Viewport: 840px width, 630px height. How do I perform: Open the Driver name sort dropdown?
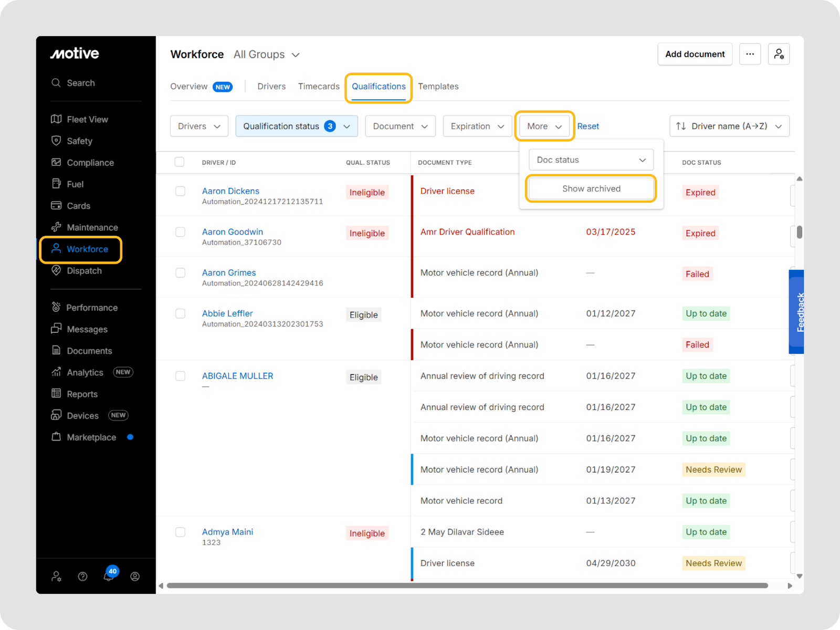[x=729, y=126]
